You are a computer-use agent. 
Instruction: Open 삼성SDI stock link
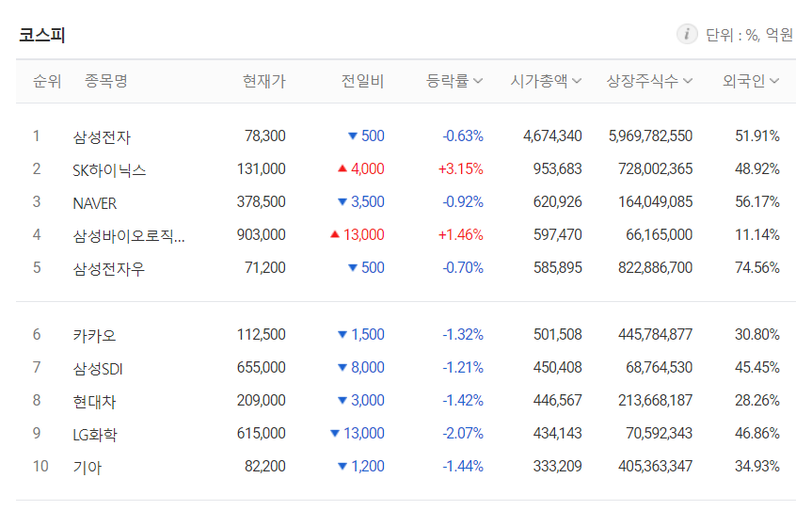(x=97, y=368)
